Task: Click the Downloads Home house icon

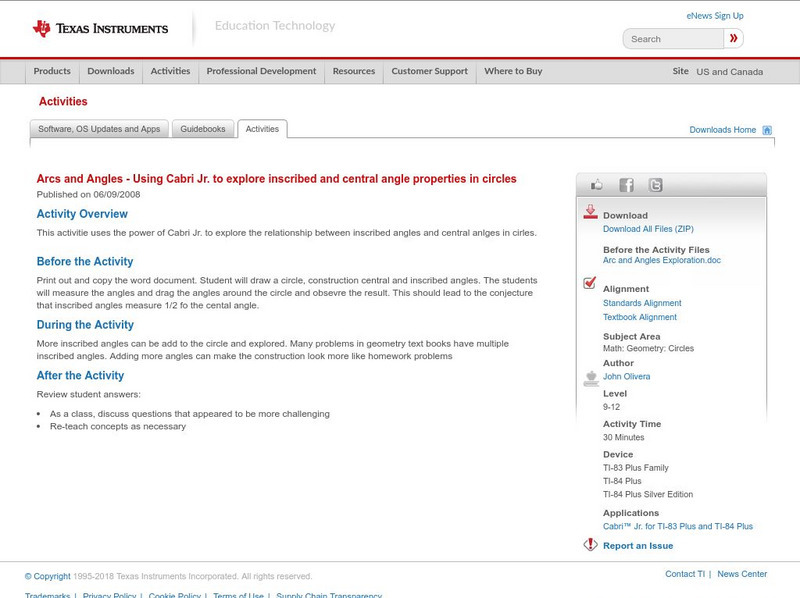Action: pos(767,130)
